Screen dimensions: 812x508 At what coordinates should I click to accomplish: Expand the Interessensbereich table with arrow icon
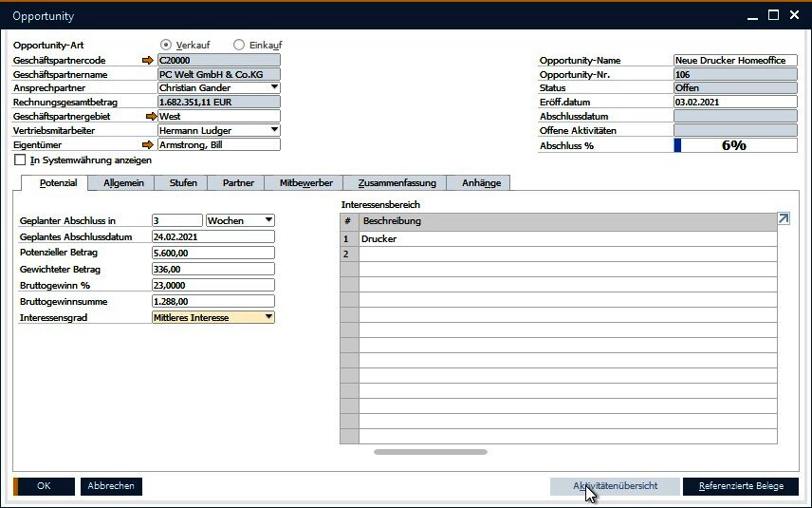(x=784, y=219)
